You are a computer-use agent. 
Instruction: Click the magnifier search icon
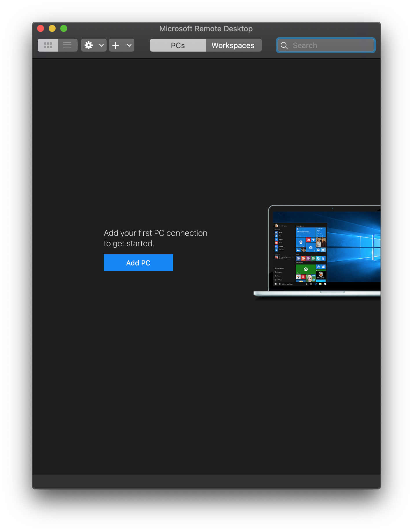(x=284, y=45)
